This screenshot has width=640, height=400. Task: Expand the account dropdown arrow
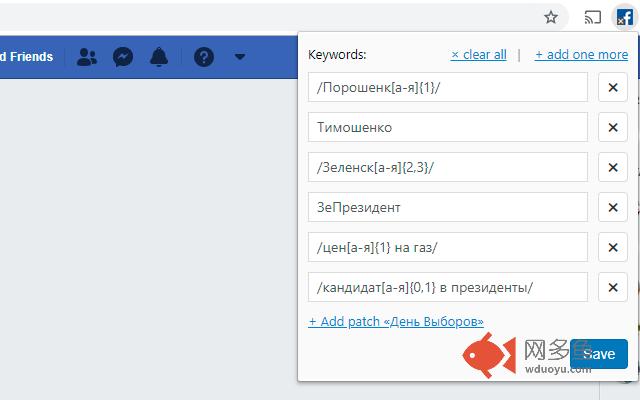[x=240, y=57]
